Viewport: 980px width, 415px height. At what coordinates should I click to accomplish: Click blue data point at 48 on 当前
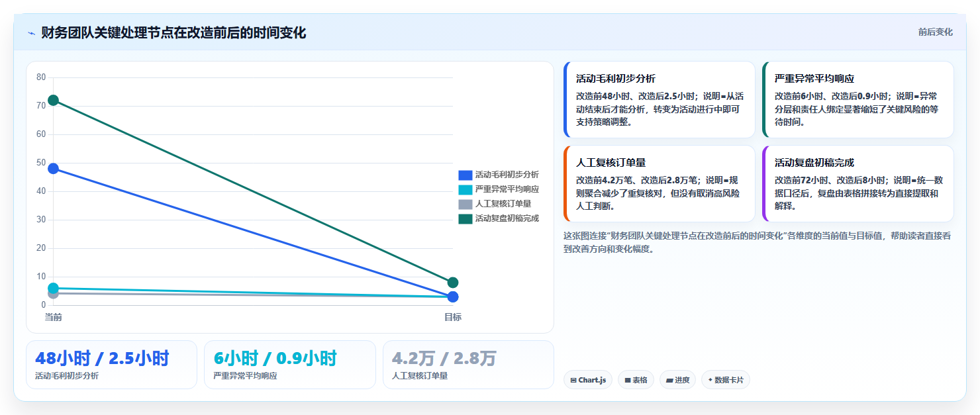(53, 169)
